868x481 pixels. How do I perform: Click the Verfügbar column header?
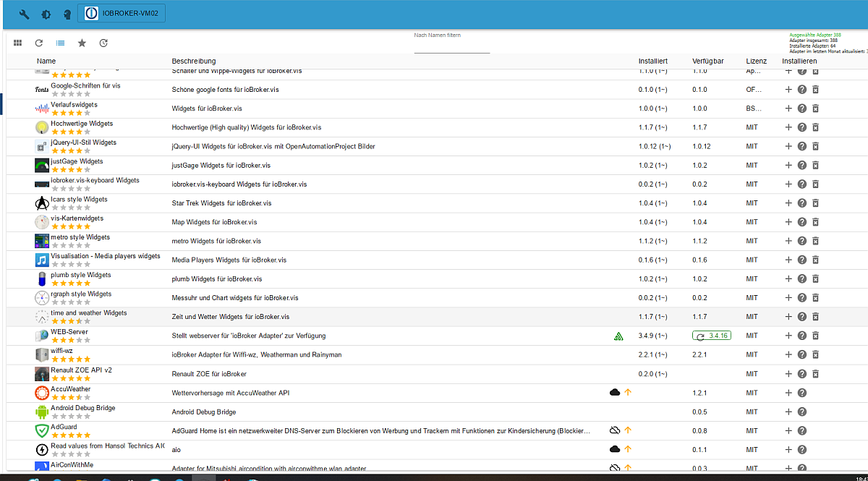(708, 61)
